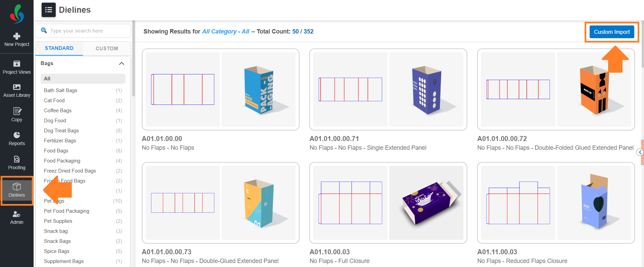Open Proofing in the sidebar
This screenshot has width=644, height=267.
pos(17,163)
